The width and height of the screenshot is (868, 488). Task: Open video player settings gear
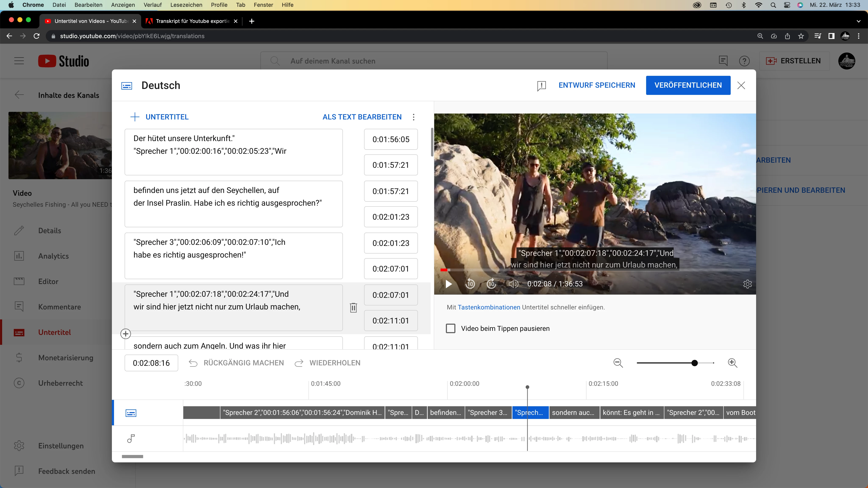pyautogui.click(x=747, y=284)
